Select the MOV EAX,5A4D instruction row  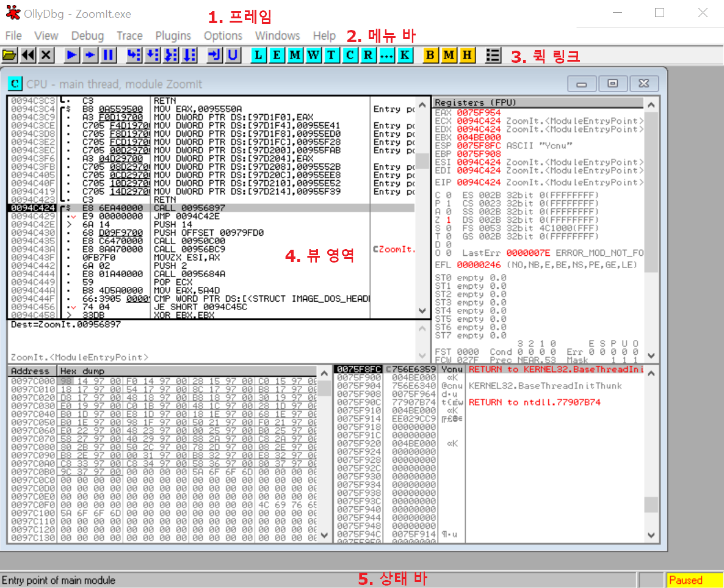[x=211, y=291]
